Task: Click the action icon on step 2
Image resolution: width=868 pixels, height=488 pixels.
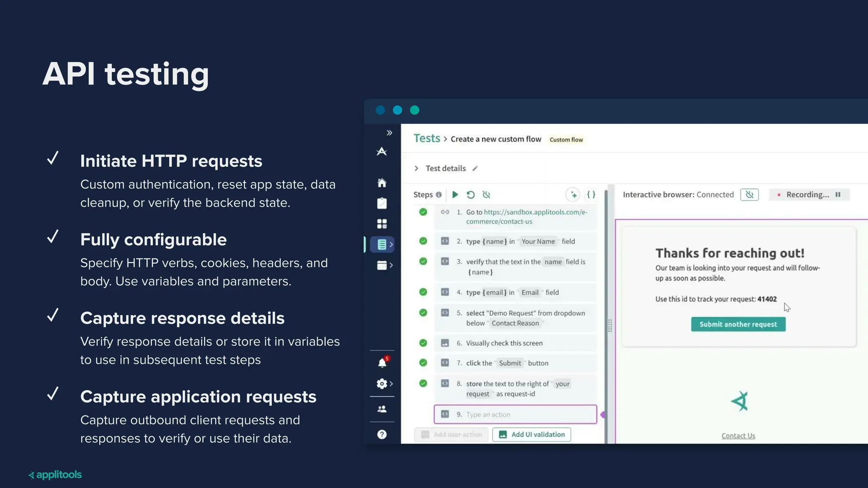Action: tap(445, 241)
